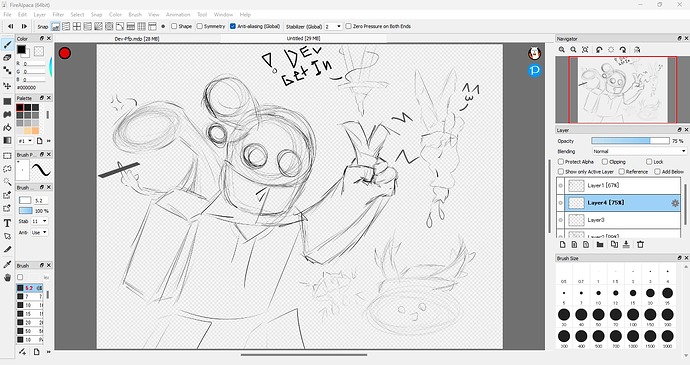Click the layer Opacity slider
Viewport: 690px width, 365px height.
click(630, 141)
